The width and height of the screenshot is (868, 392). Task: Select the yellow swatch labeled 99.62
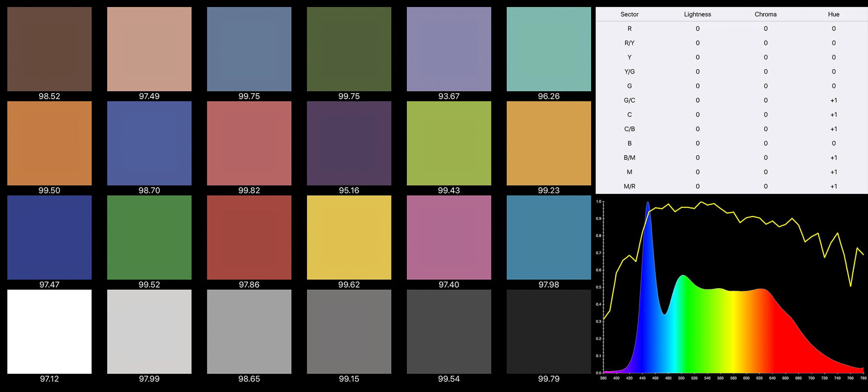tap(349, 238)
